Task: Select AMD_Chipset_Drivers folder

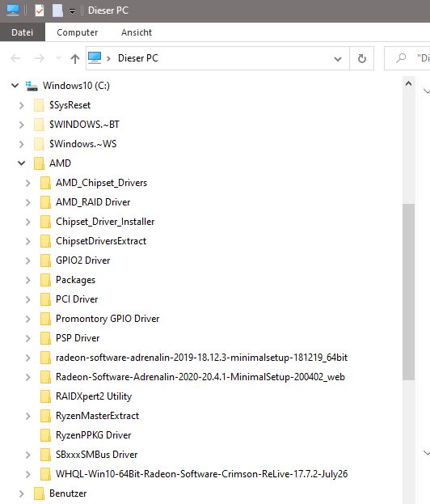Action: tap(102, 183)
